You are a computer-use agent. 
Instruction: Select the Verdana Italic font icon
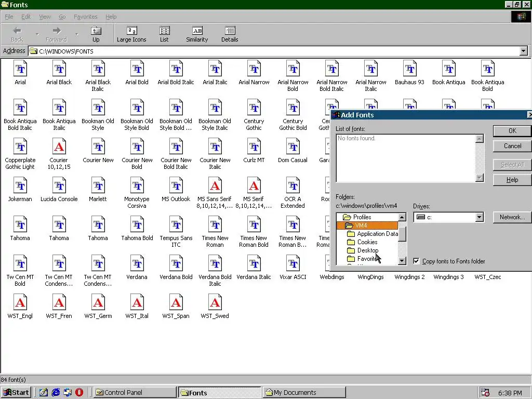(x=254, y=263)
